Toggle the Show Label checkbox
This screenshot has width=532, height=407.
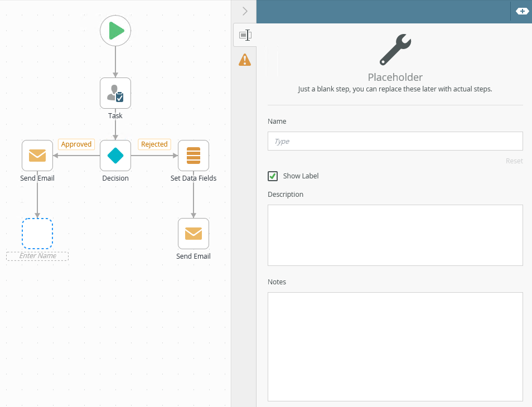point(273,176)
